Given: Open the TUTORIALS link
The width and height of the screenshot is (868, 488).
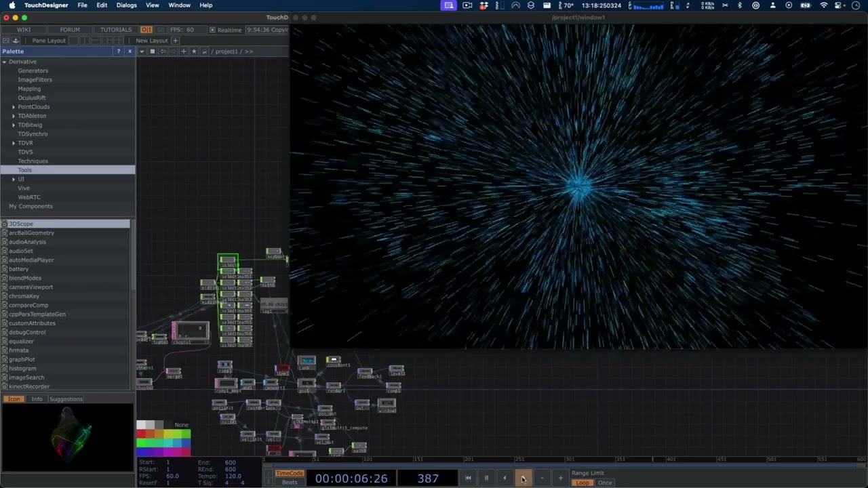Looking at the screenshot, I should (x=116, y=30).
